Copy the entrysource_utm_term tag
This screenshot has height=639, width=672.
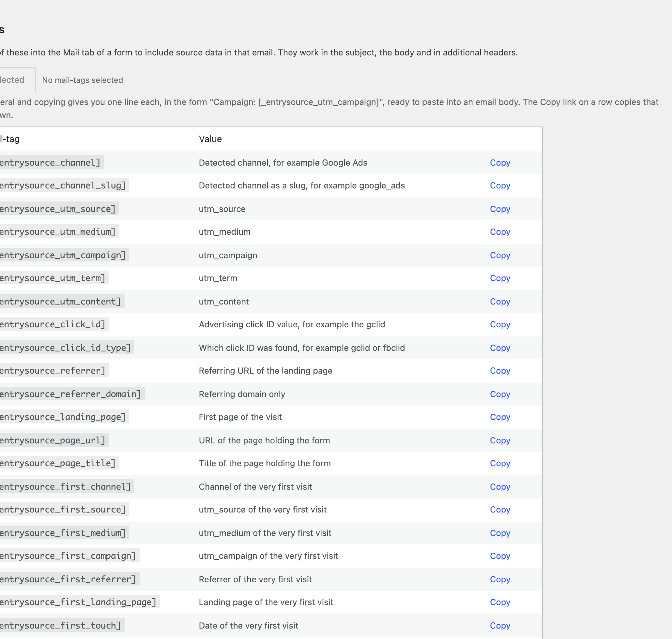pyautogui.click(x=500, y=278)
